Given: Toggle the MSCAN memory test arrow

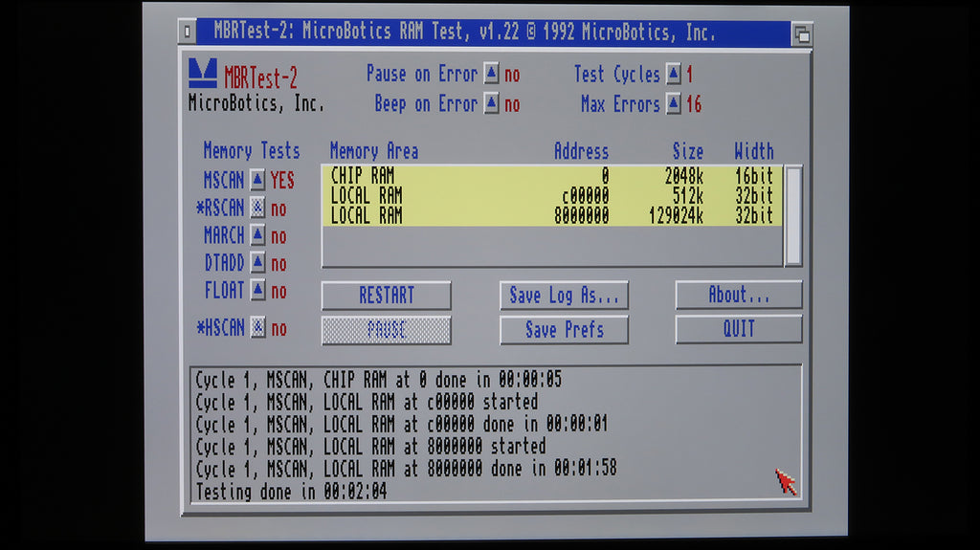Looking at the screenshot, I should (x=257, y=180).
